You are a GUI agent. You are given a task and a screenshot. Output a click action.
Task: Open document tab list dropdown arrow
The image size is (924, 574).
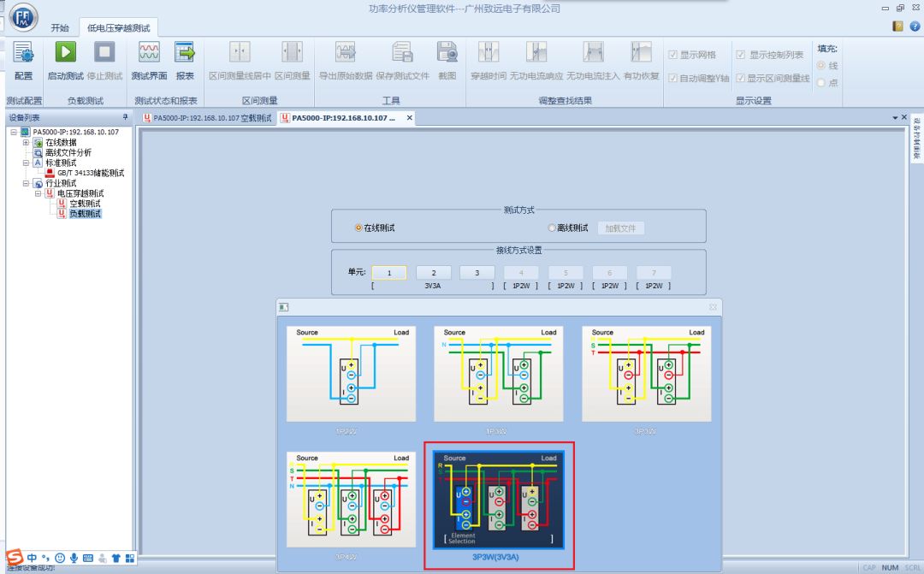tap(895, 118)
